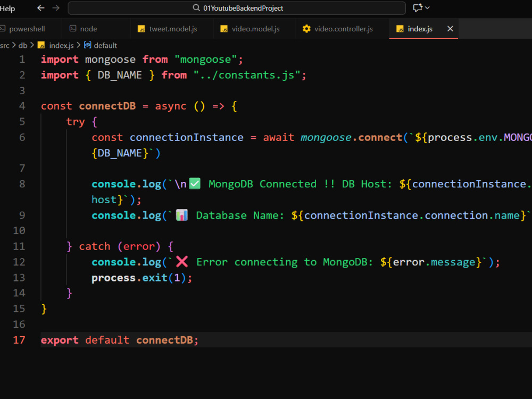Click the JS icon on index.js tab
The image size is (532, 399).
tap(400, 29)
